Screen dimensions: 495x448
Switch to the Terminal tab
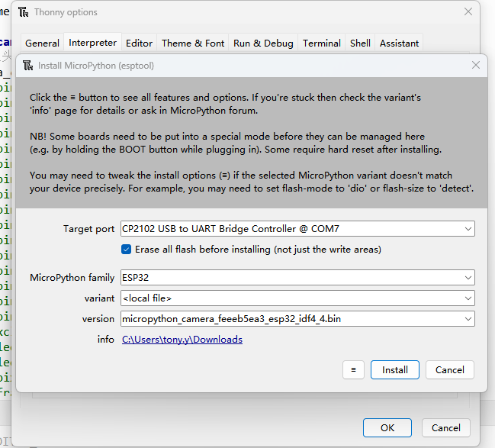[322, 43]
